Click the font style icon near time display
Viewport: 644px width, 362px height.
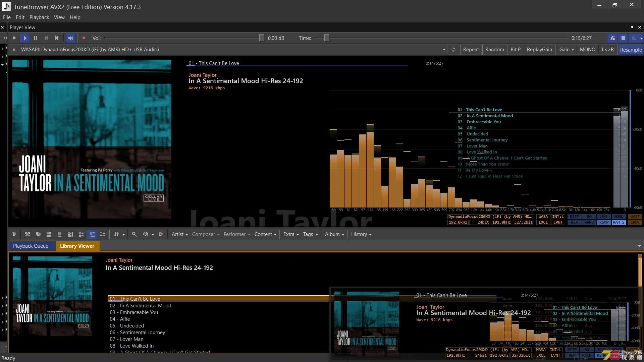[x=612, y=38]
